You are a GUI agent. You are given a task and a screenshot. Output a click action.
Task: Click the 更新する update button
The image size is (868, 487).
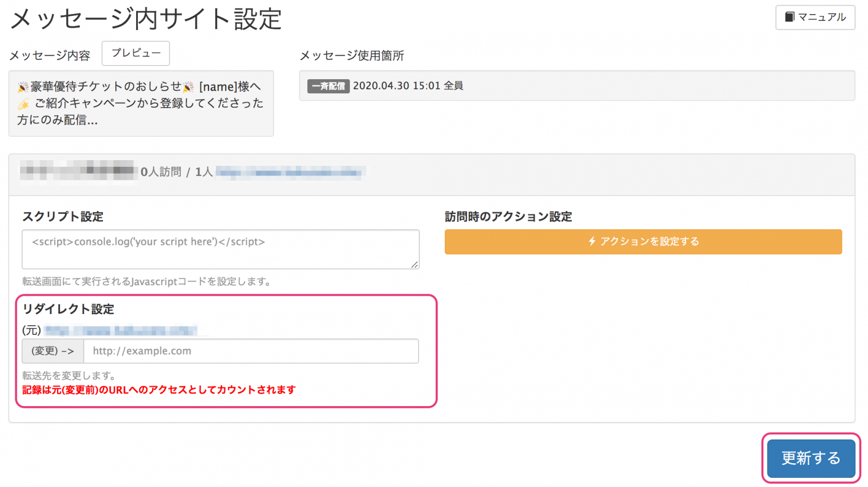(x=811, y=458)
